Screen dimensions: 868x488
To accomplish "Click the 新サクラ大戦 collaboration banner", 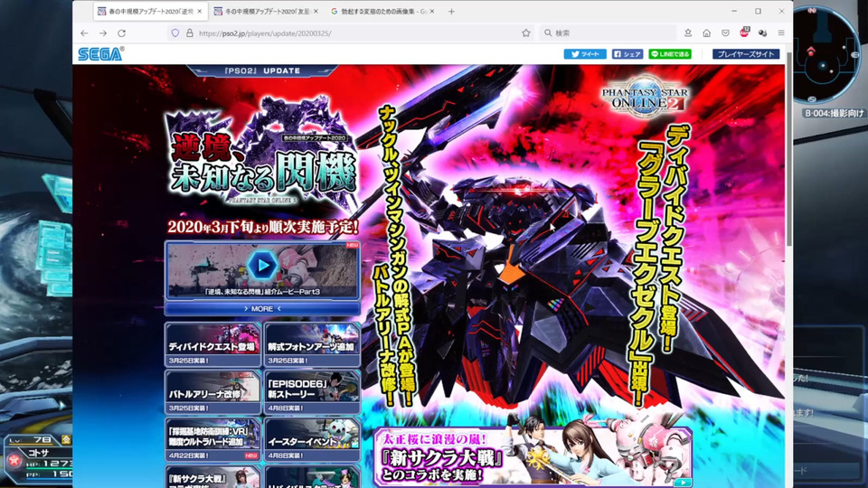I will pos(533,456).
